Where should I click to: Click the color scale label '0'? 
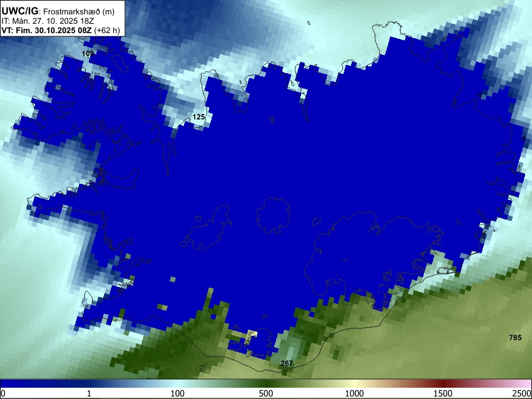point(3,393)
